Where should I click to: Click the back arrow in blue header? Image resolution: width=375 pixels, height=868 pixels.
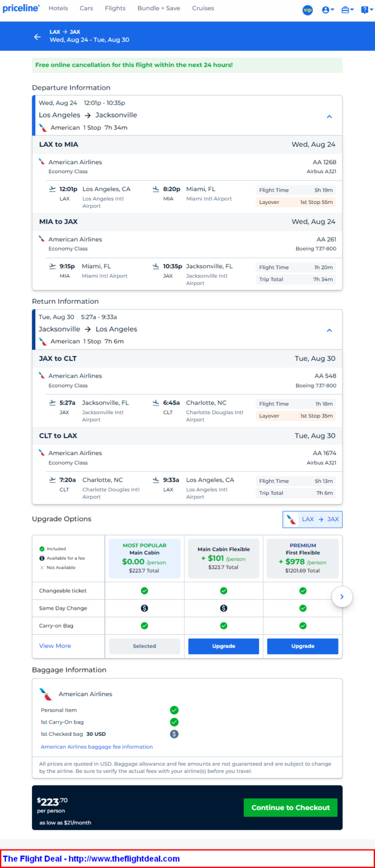pyautogui.click(x=37, y=36)
